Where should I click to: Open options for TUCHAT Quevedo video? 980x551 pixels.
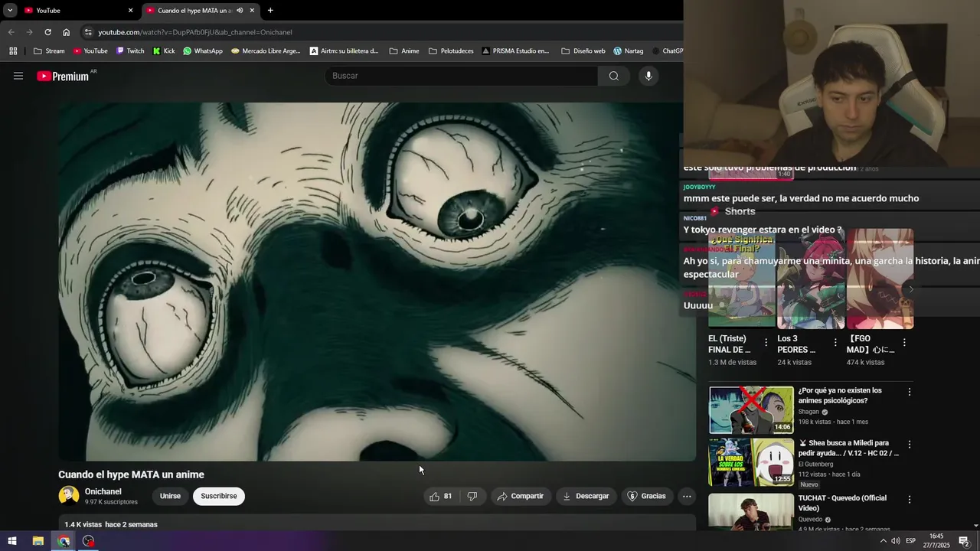[x=910, y=500]
